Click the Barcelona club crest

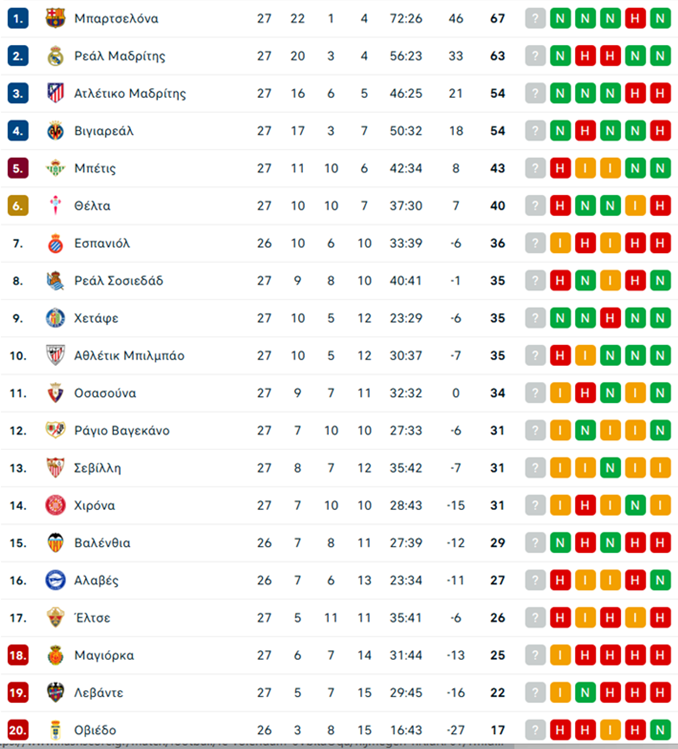pyautogui.click(x=55, y=18)
